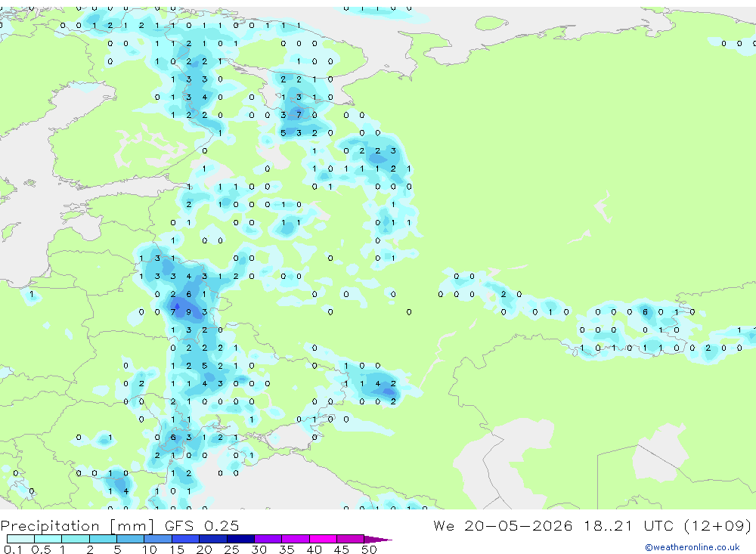Click the 'GFS 0.25' model label
This screenshot has width=756, height=554.
[202, 525]
